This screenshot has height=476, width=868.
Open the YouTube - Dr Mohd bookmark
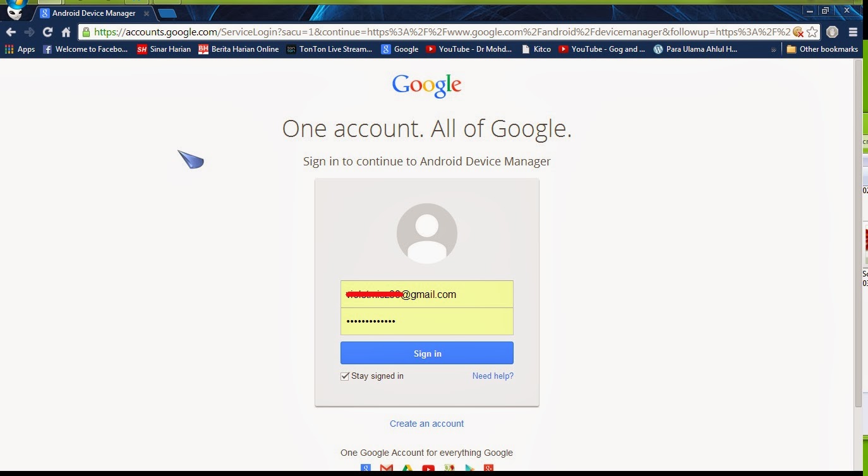(x=469, y=49)
